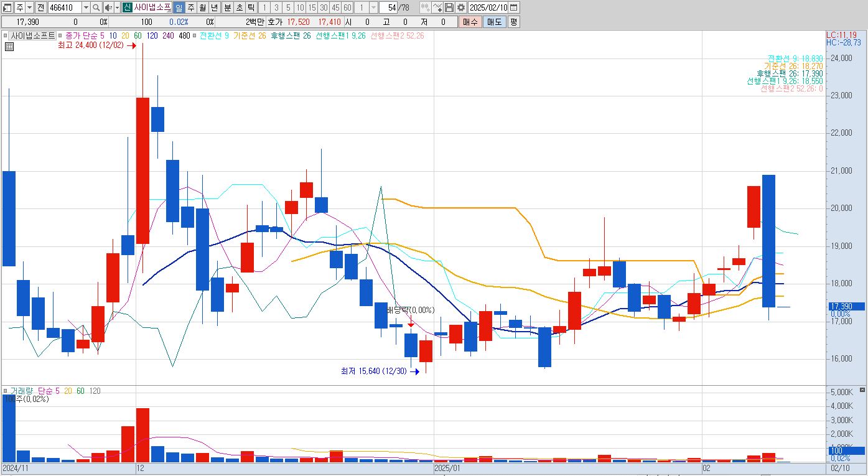Save the chart with the floppy disk icon
The width and height of the screenshot is (868, 476).
[x=449, y=7]
